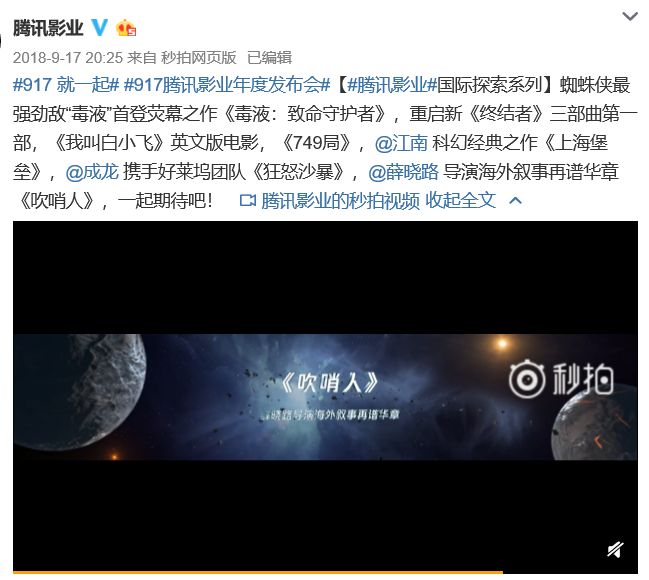The height and width of the screenshot is (580, 649).
Task: Open the #腾讯影业# hashtag in brackets
Action: tap(392, 85)
